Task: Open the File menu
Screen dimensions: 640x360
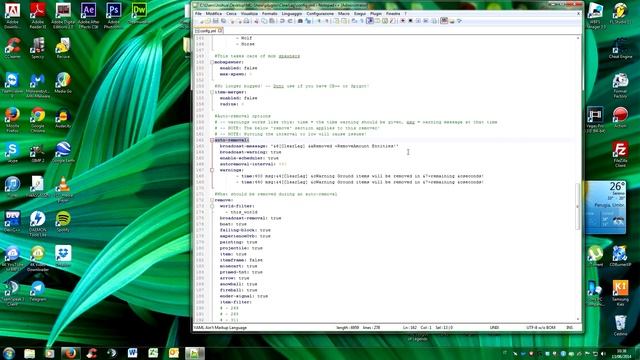Action: tap(198, 13)
